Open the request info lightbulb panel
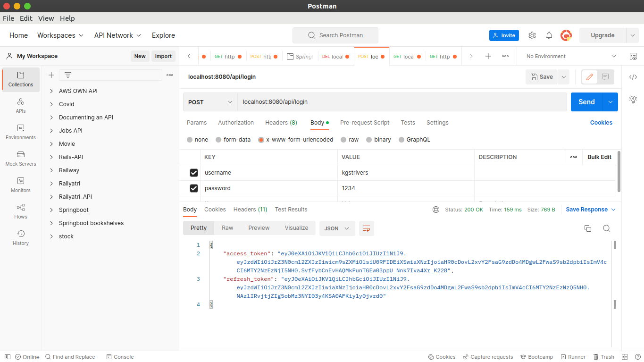The image size is (644, 362). point(633,99)
